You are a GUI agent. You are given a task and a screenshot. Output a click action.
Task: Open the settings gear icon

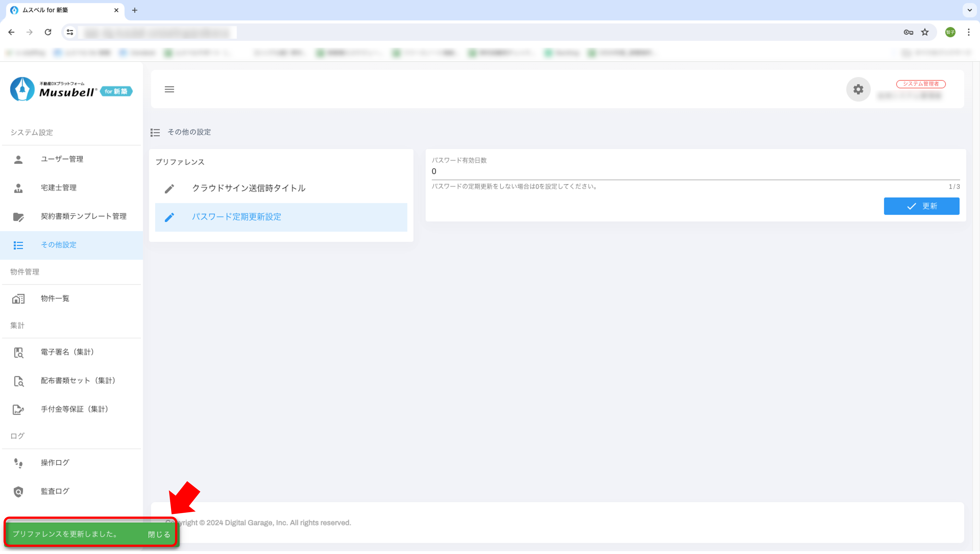[x=858, y=89]
